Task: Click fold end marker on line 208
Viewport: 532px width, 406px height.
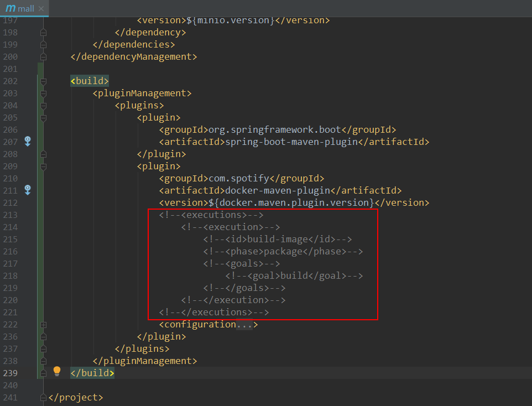Action: [44, 154]
